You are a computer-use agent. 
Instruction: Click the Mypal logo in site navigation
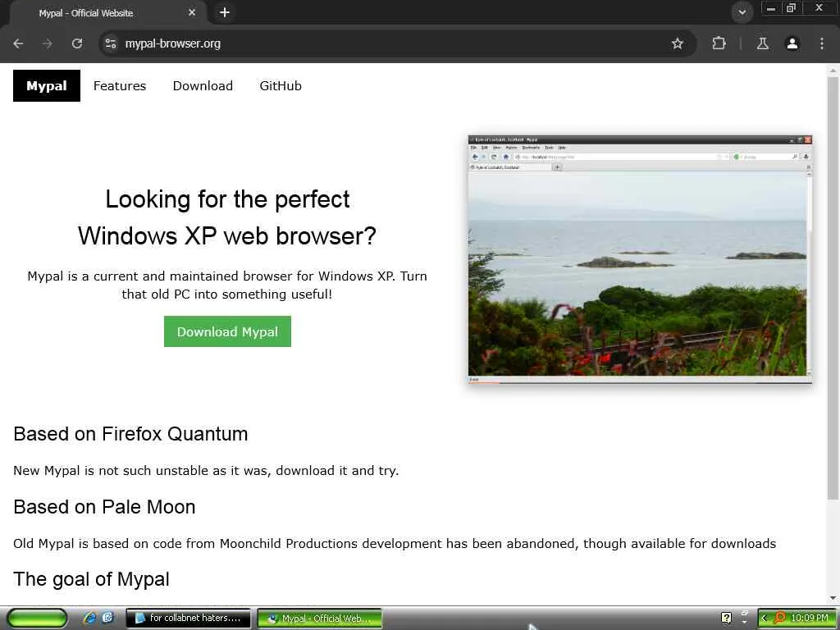tap(47, 85)
